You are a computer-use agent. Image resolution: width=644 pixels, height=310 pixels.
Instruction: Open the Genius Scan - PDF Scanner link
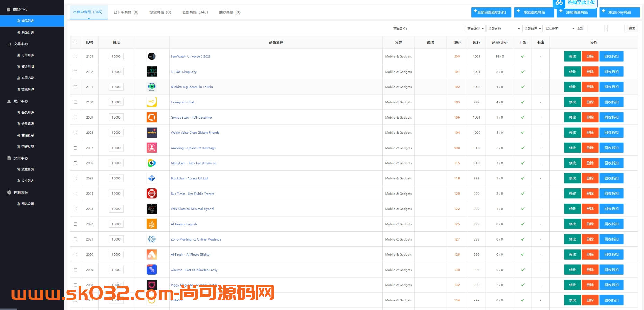click(191, 118)
